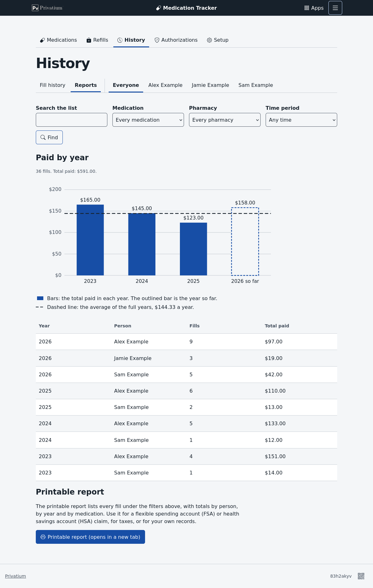Click the $14.00 cell for Sam 2023

tap(274, 473)
